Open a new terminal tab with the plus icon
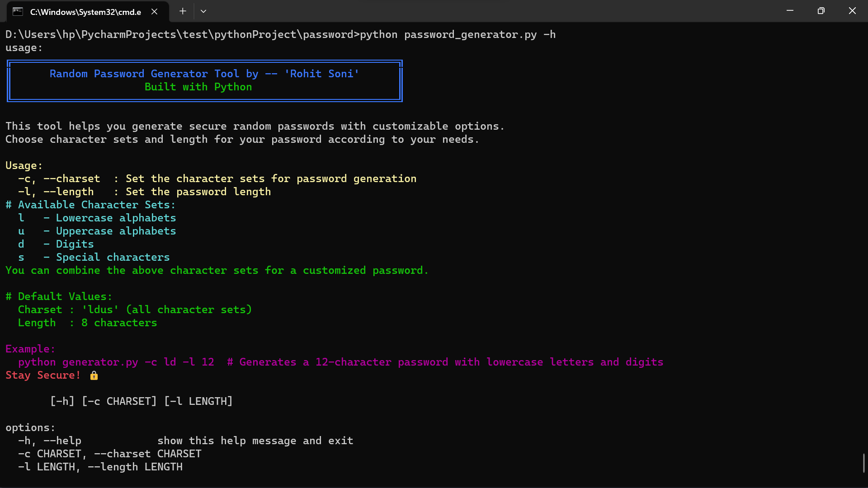 pos(183,11)
